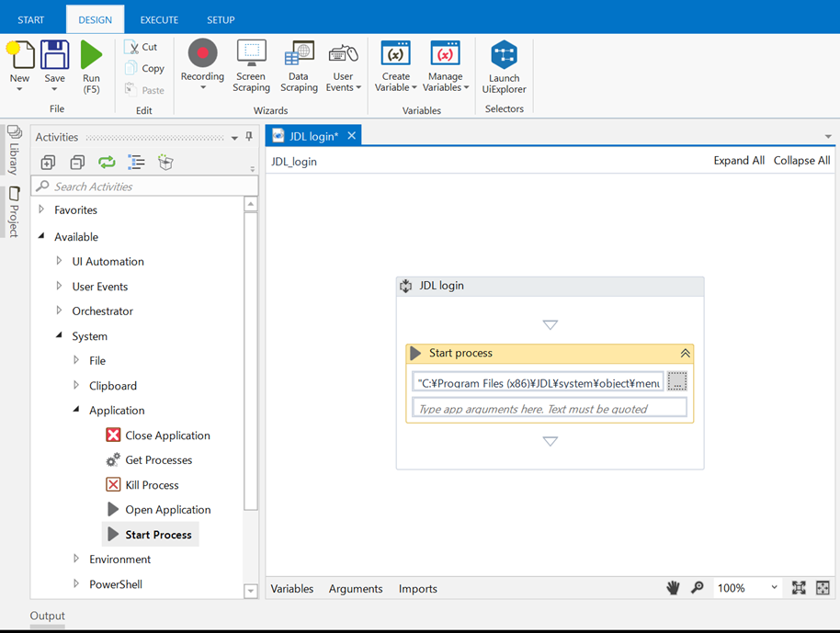This screenshot has width=840, height=633.
Task: Open the Output panel
Action: 47,616
